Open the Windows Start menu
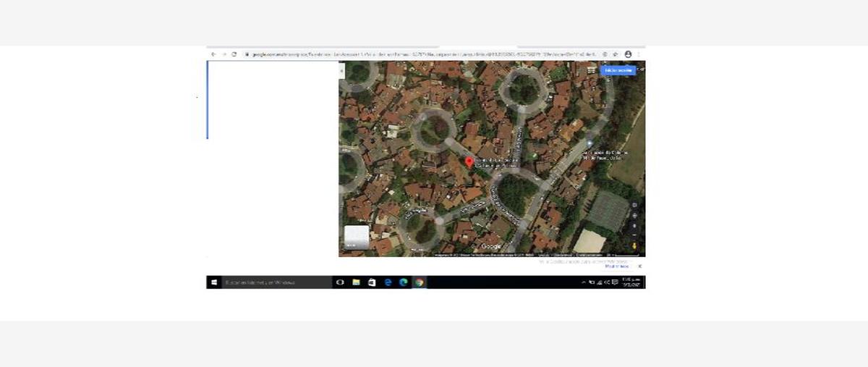 tap(214, 282)
